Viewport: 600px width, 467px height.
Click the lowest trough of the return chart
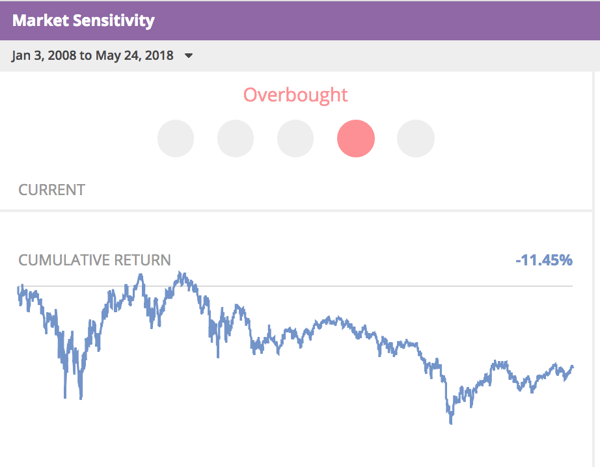pos(451,423)
